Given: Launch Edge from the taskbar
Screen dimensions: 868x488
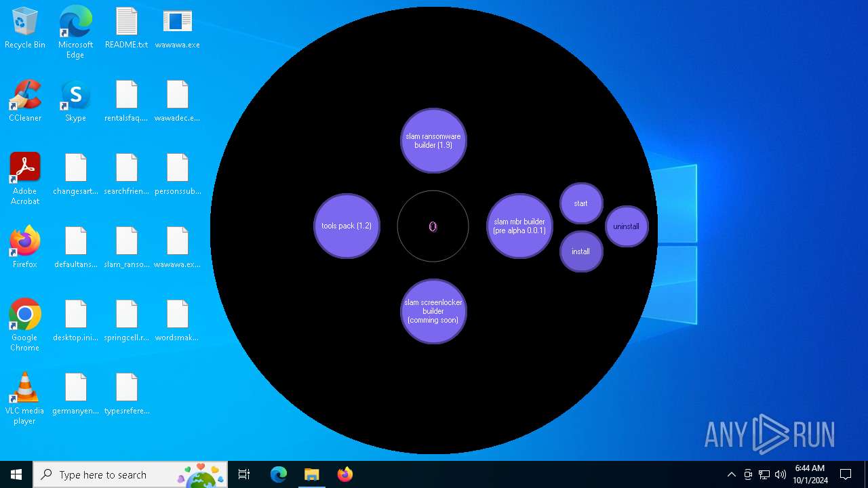Looking at the screenshot, I should [279, 474].
